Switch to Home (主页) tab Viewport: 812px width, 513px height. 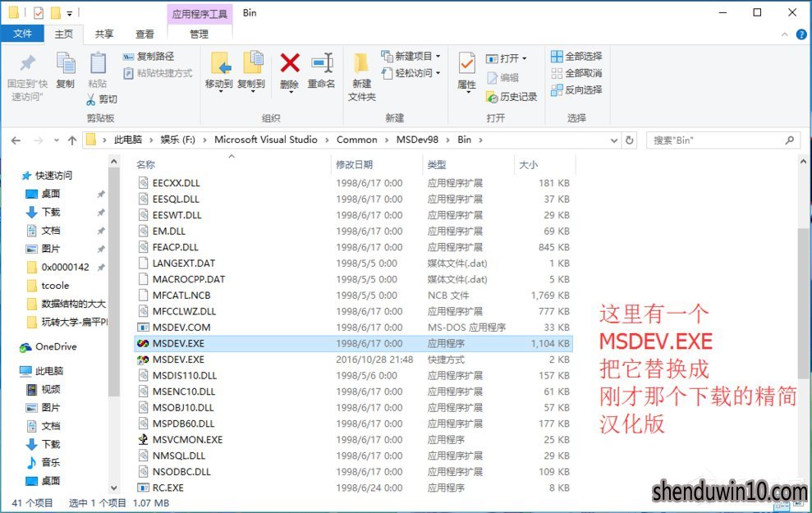64,34
